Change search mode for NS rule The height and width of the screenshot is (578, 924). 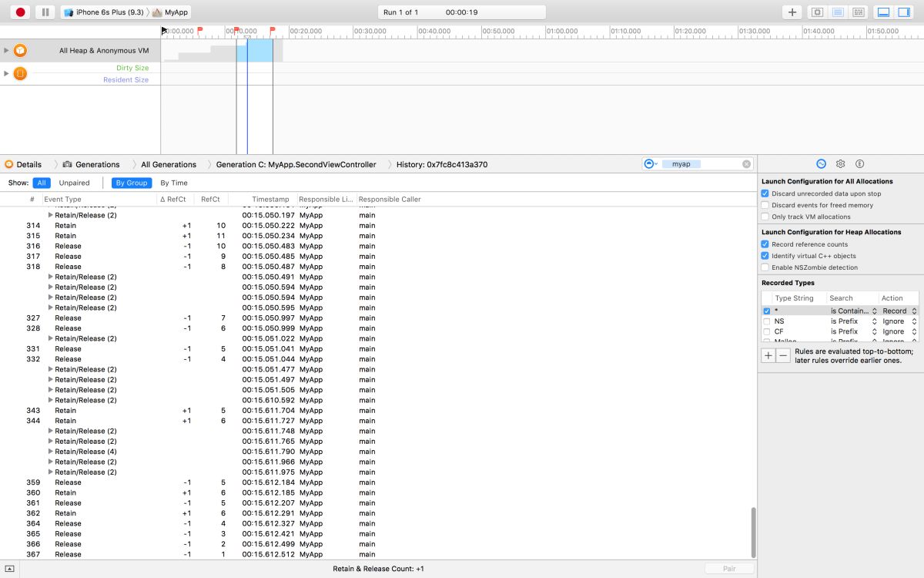(853, 321)
